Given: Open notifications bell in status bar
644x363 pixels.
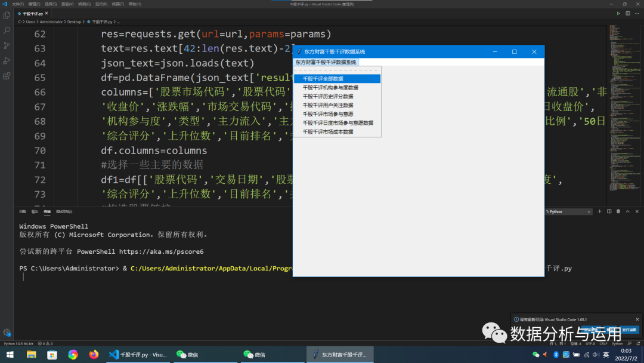Looking at the screenshot, I should coord(638,344).
